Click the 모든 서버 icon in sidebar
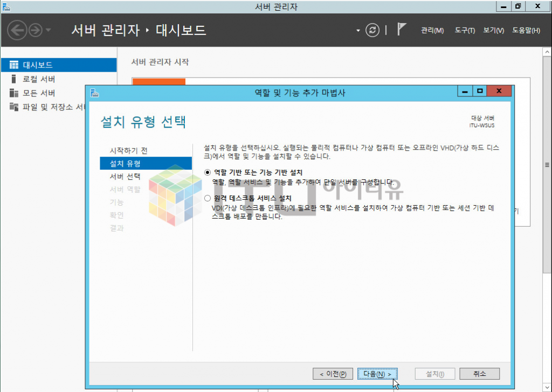The image size is (552, 392). [14, 93]
